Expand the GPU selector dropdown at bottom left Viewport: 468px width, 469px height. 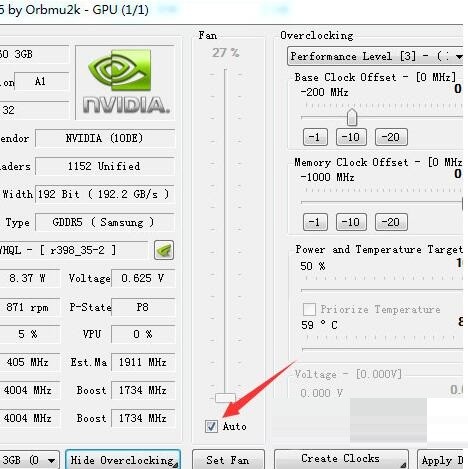click(x=30, y=460)
